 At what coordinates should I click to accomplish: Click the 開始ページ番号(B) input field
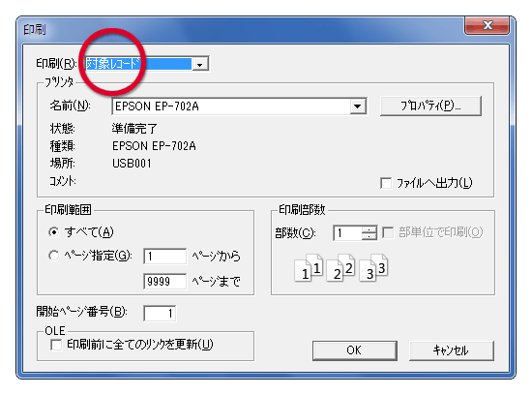(160, 313)
